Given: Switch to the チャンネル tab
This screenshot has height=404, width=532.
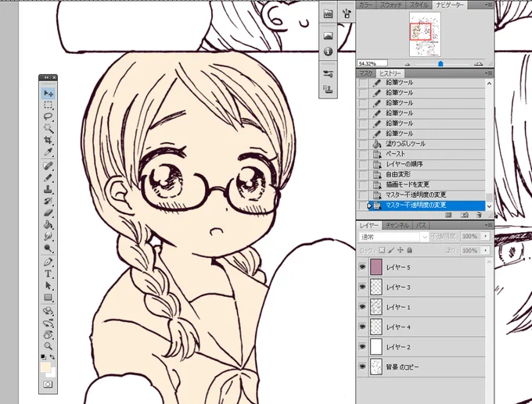Looking at the screenshot, I should (x=397, y=225).
